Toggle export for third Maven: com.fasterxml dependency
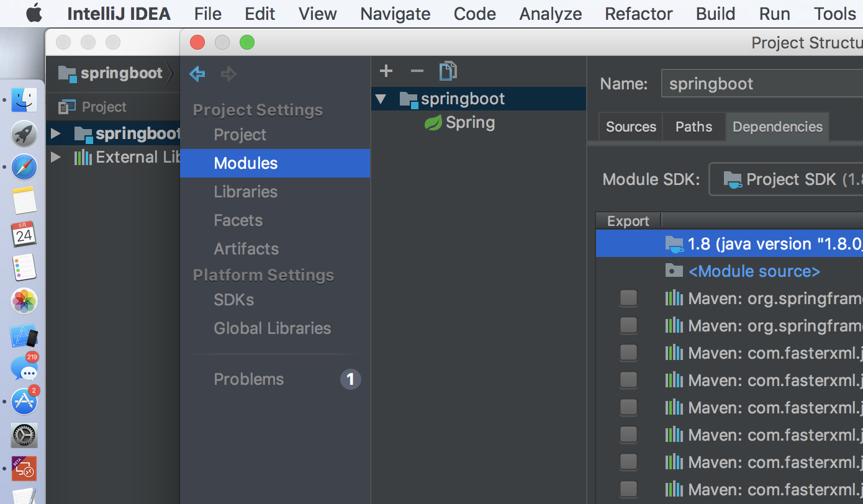This screenshot has height=504, width=863. (628, 407)
